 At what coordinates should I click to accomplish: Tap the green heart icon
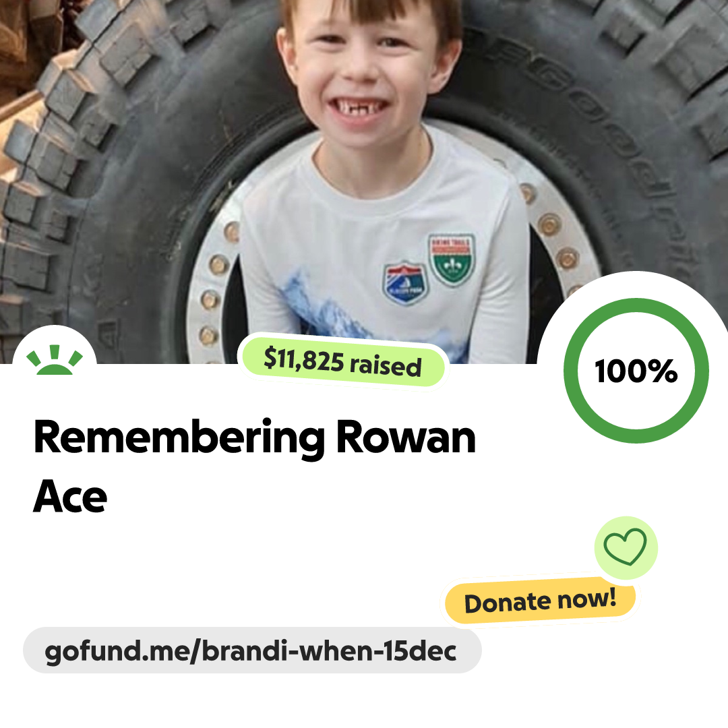626,547
